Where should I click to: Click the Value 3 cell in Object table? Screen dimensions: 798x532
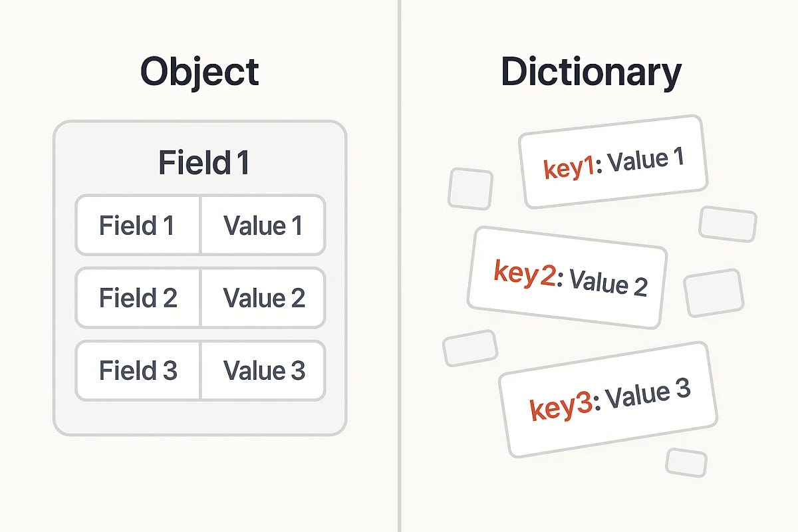263,370
